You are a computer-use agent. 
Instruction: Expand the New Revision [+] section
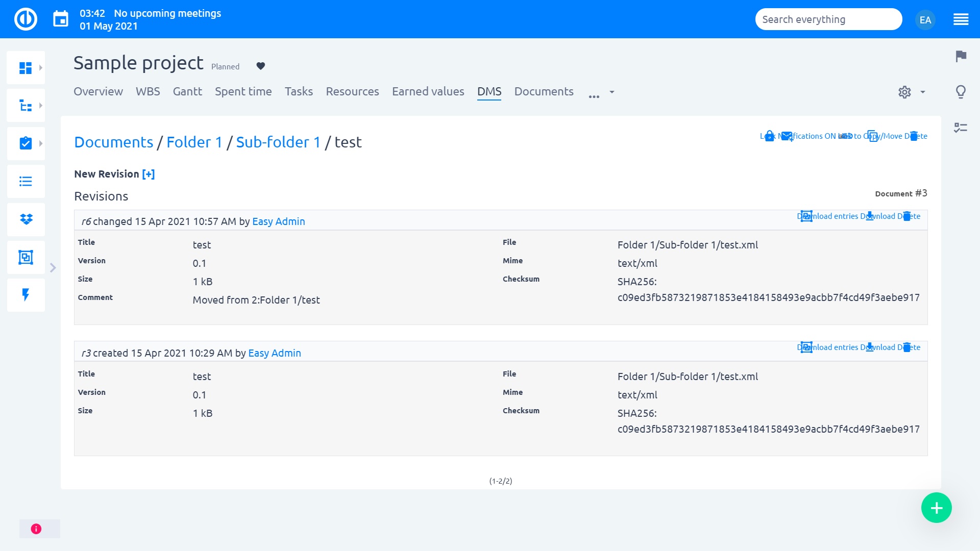(x=148, y=174)
